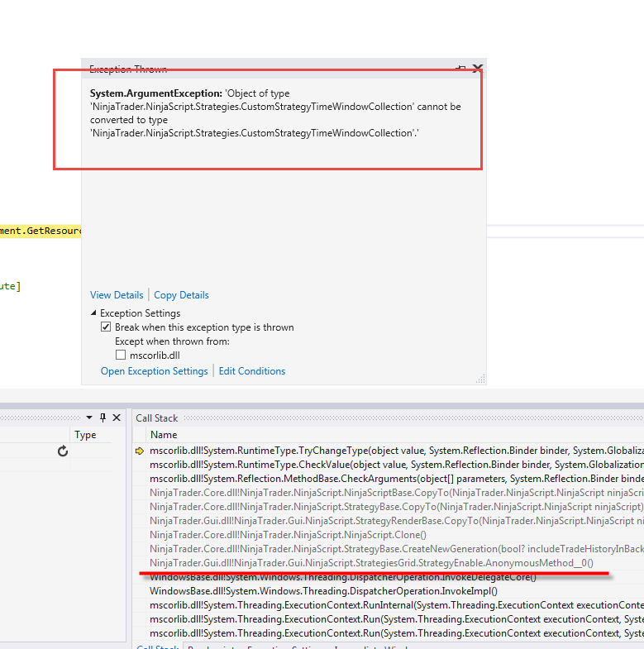Click the Name column header in Call Stack

(164, 435)
